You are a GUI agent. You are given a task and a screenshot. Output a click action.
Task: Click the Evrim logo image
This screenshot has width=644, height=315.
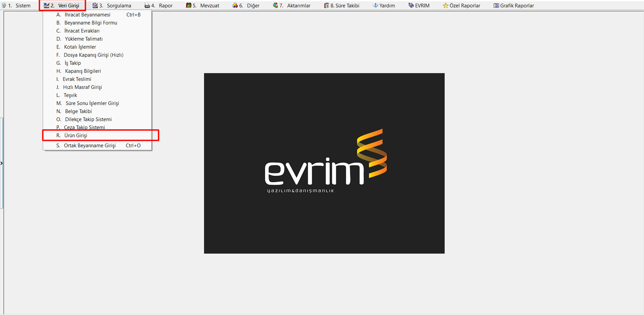click(324, 163)
